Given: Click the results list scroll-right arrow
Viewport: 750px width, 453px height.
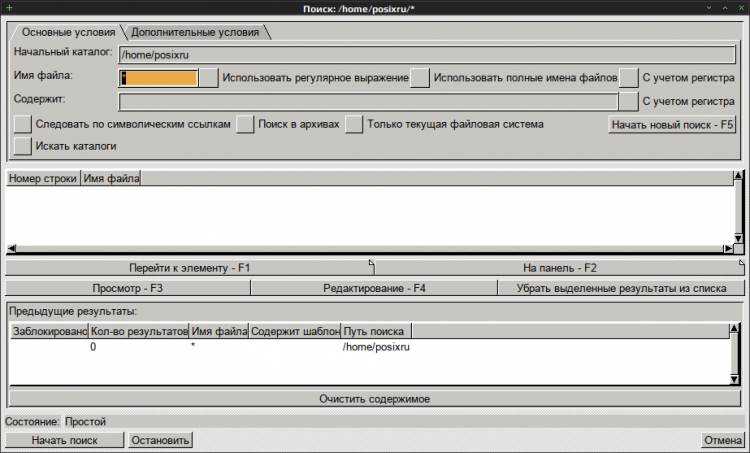Looking at the screenshot, I should pos(727,248).
